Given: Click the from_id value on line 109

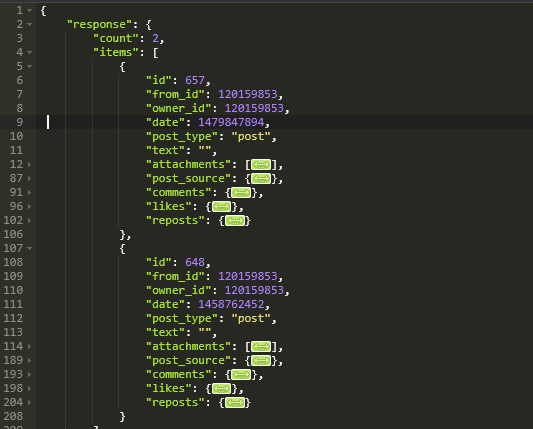Looking at the screenshot, I should (247, 276).
